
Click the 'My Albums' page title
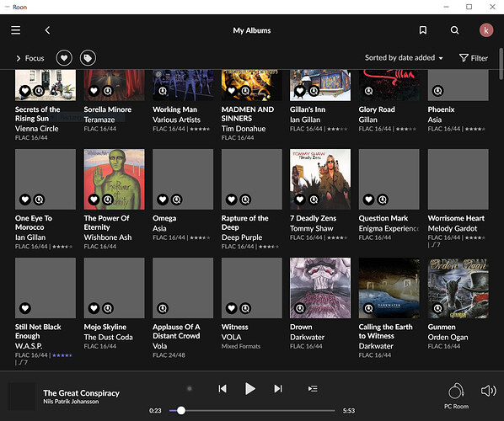[x=252, y=30]
